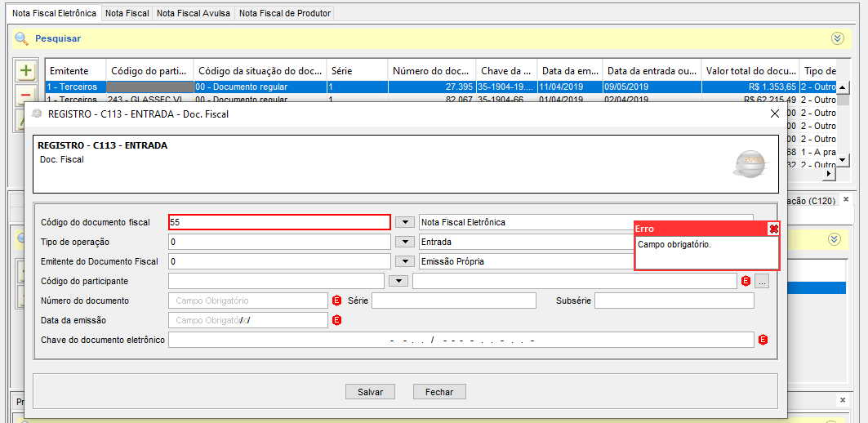Click the Pesquisar magnifying glass icon
This screenshot has width=868, height=423.
pyautogui.click(x=21, y=38)
